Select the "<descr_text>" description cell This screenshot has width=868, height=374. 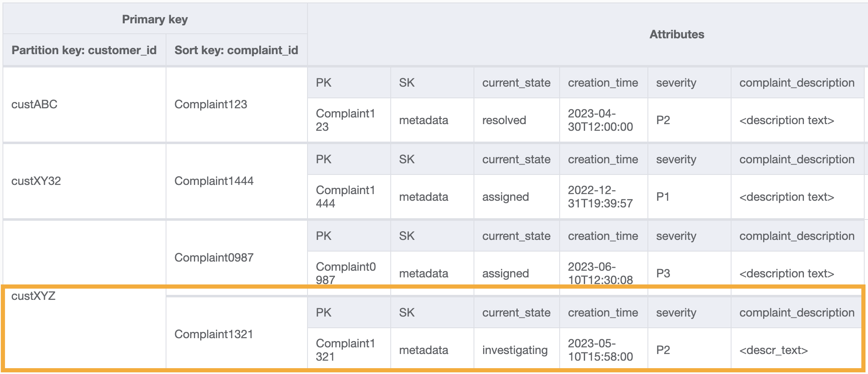point(774,350)
